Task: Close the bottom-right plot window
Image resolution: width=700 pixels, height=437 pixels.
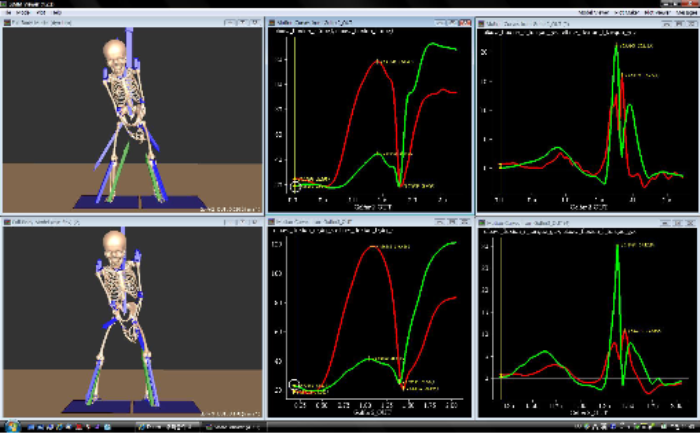Action: (x=690, y=221)
